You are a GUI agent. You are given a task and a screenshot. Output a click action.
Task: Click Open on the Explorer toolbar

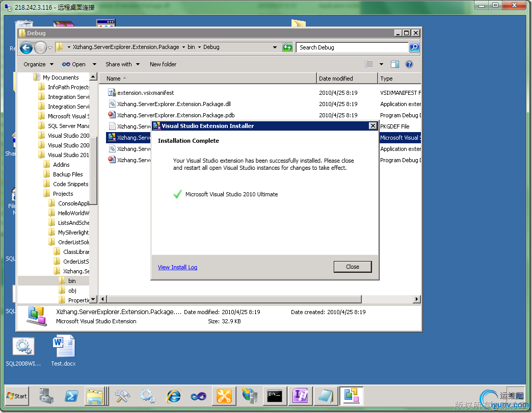(x=74, y=64)
